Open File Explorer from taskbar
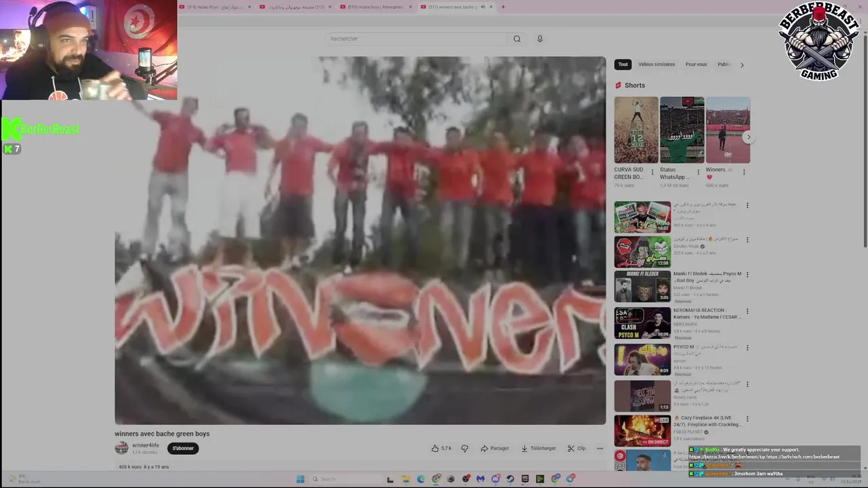The image size is (868, 488). coord(406,479)
